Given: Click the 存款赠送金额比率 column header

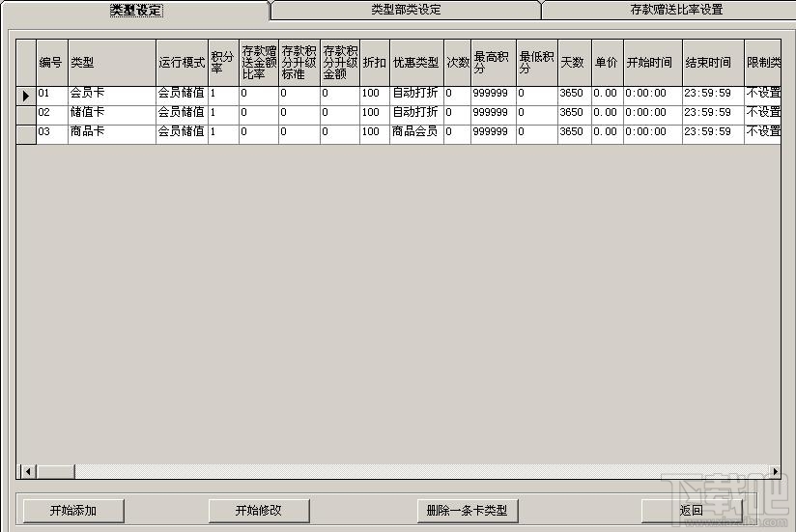Looking at the screenshot, I should coord(259,63).
